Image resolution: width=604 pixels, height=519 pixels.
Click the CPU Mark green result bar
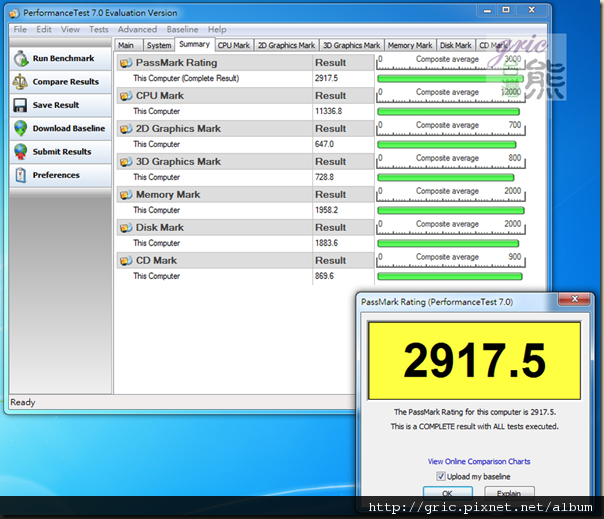448,112
